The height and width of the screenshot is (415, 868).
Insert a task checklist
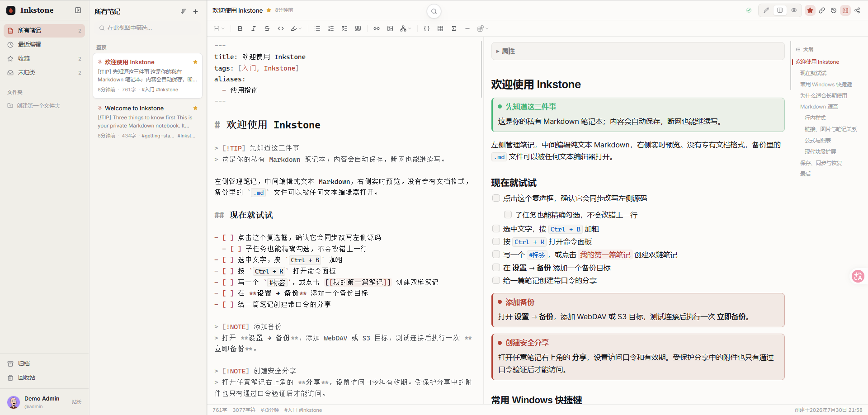[344, 28]
